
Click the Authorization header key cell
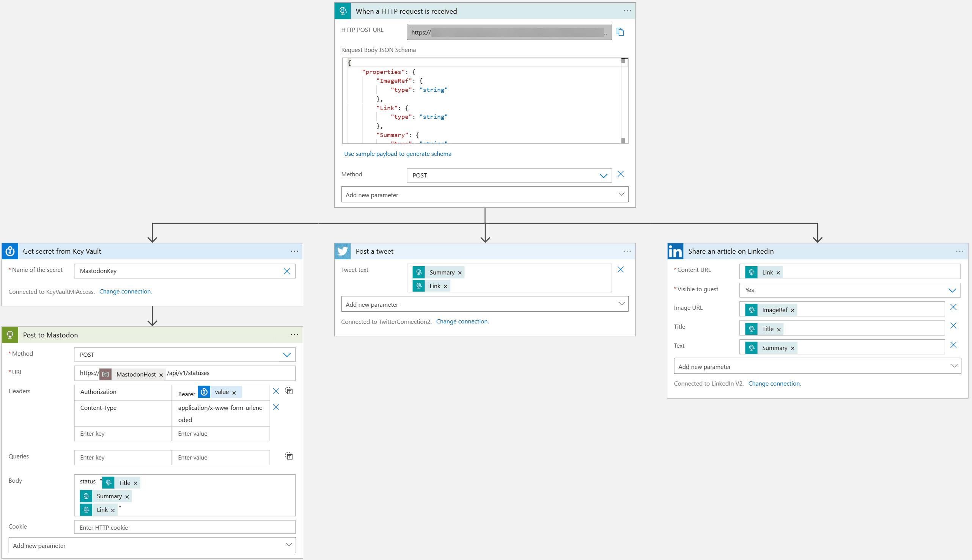tap(123, 392)
